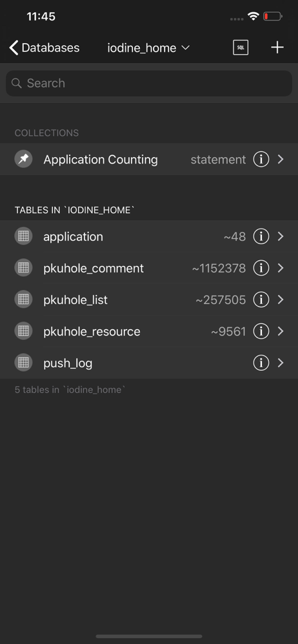298x644 pixels.
Task: Open pkuhole_comment via its chevron
Action: pos(281,268)
